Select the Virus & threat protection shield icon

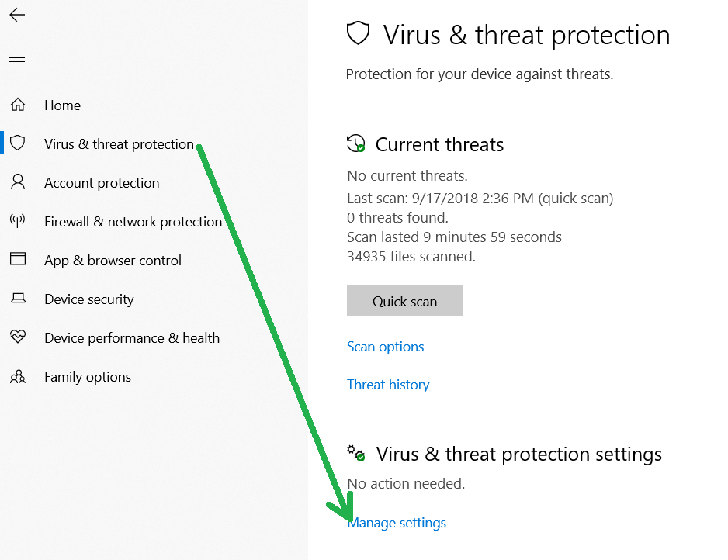click(x=17, y=143)
